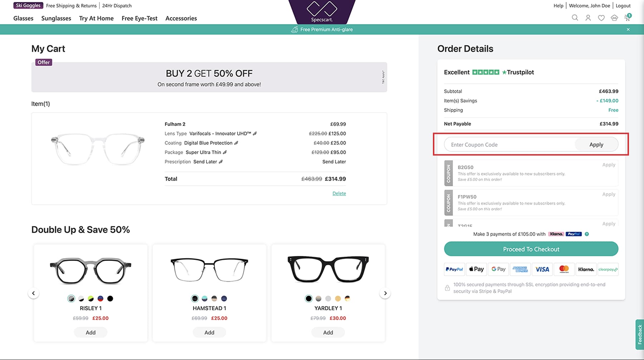This screenshot has height=360, width=644.
Task: Open the search magnifier icon
Action: [575, 18]
